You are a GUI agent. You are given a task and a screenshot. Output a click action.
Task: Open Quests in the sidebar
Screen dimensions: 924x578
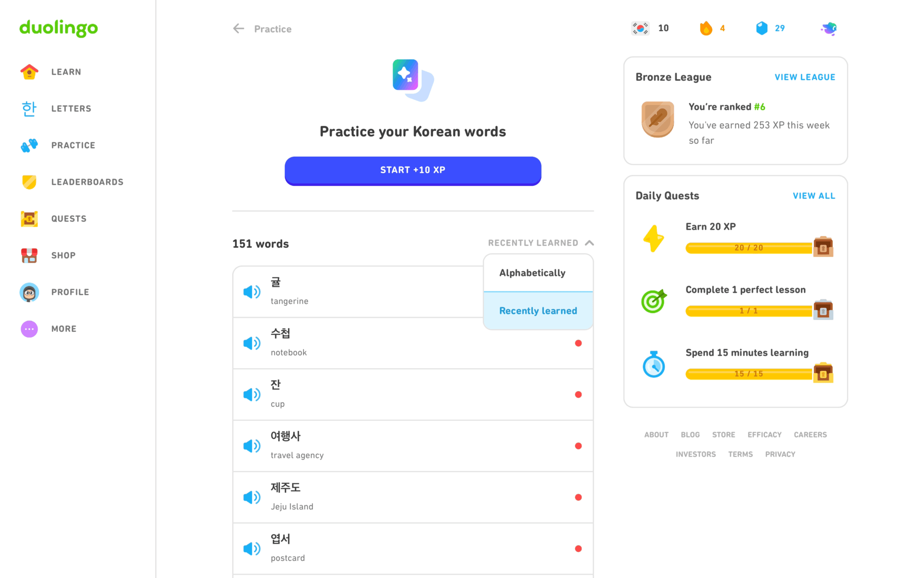point(69,219)
